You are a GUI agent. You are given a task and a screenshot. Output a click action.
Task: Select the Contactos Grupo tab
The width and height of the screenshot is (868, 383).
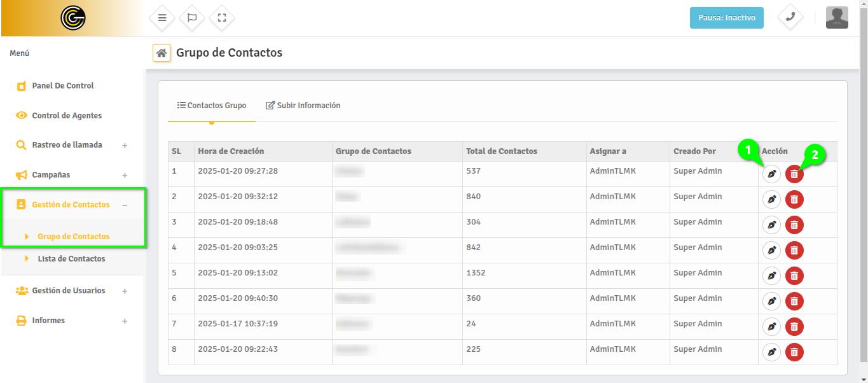[x=212, y=106]
